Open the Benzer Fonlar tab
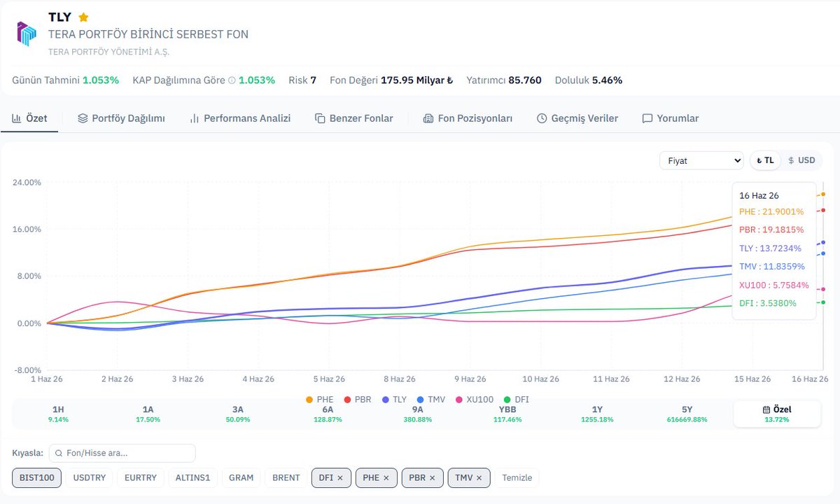This screenshot has height=504, width=840. click(x=354, y=118)
